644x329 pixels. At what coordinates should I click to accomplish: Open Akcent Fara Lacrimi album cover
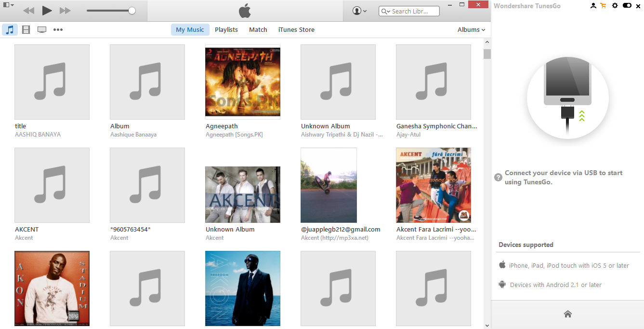[x=434, y=185]
